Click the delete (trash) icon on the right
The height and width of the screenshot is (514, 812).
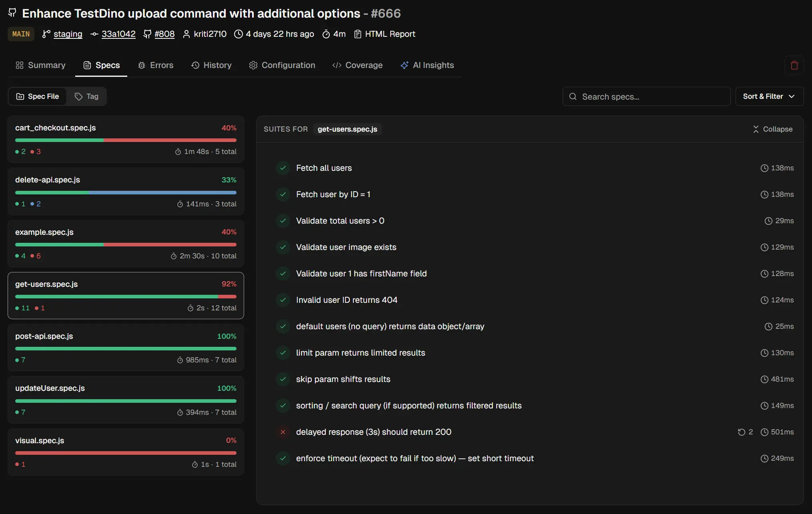794,65
